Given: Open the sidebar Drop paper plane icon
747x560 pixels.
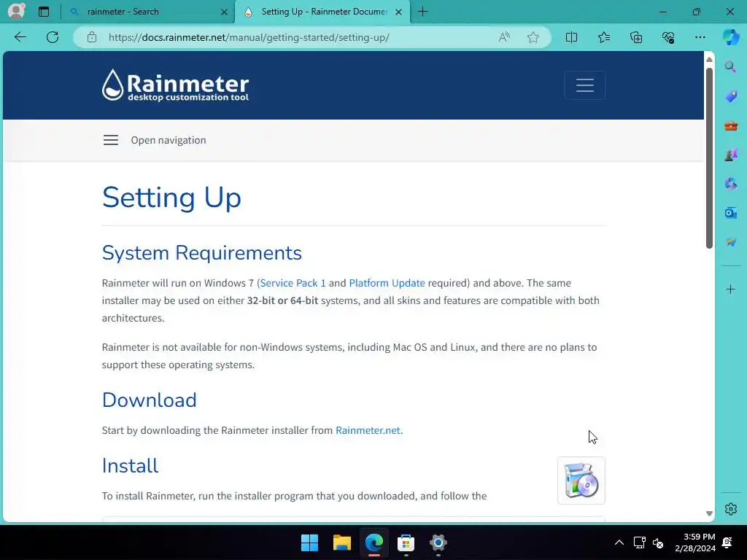Looking at the screenshot, I should (730, 242).
